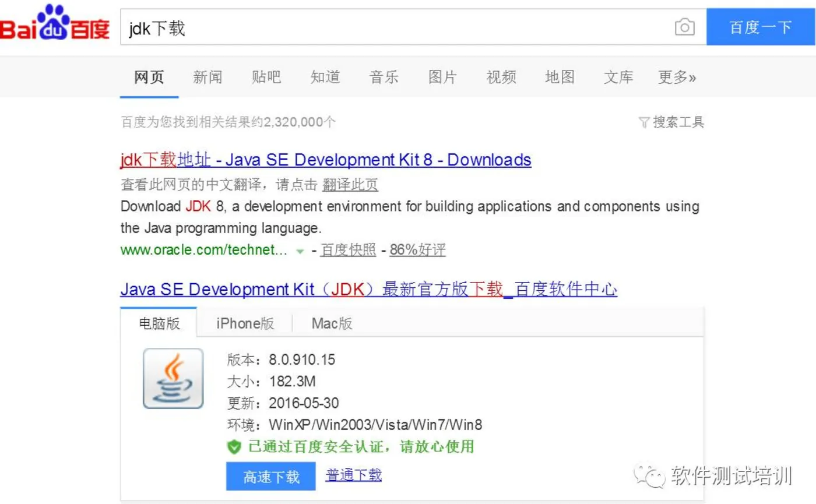Screen dimensions: 816x504
Task: Click the update date 2016-05-30
Action: coord(304,403)
